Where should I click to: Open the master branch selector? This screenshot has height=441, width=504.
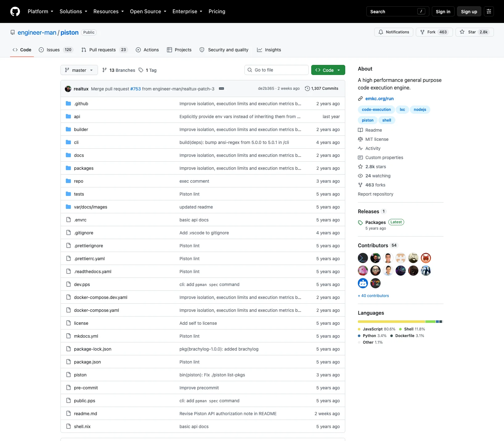click(79, 70)
